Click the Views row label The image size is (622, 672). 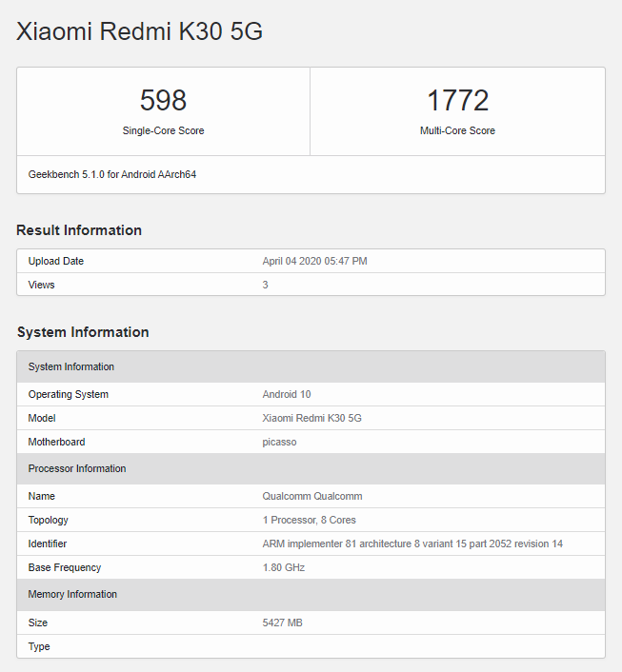(41, 285)
